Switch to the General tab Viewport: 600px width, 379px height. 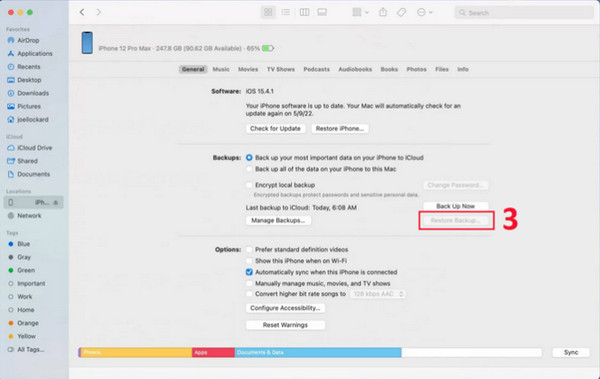(193, 69)
